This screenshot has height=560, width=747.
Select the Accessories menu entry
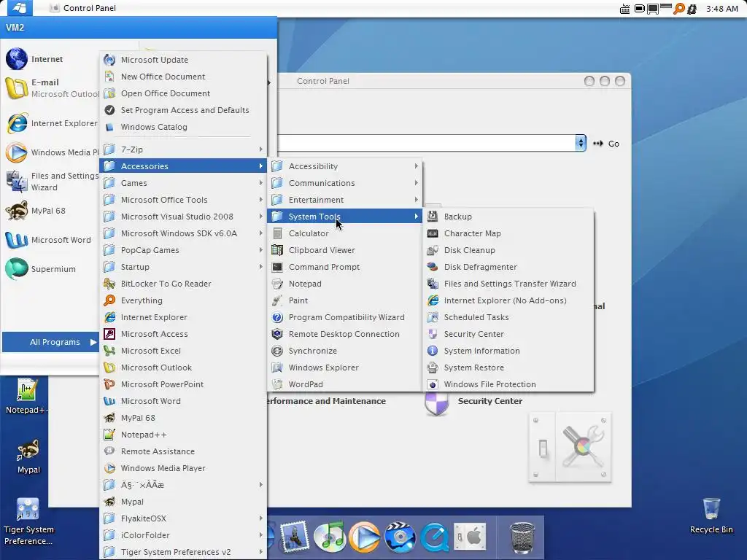click(x=183, y=166)
